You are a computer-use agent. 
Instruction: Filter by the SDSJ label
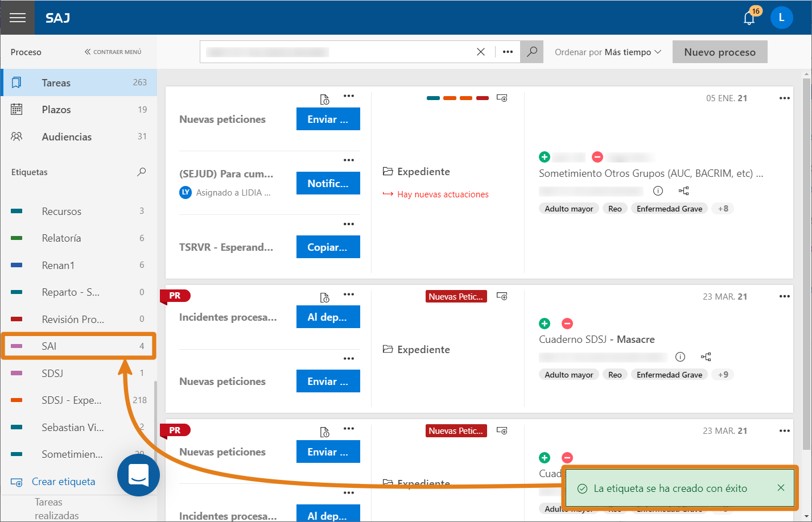(x=79, y=373)
